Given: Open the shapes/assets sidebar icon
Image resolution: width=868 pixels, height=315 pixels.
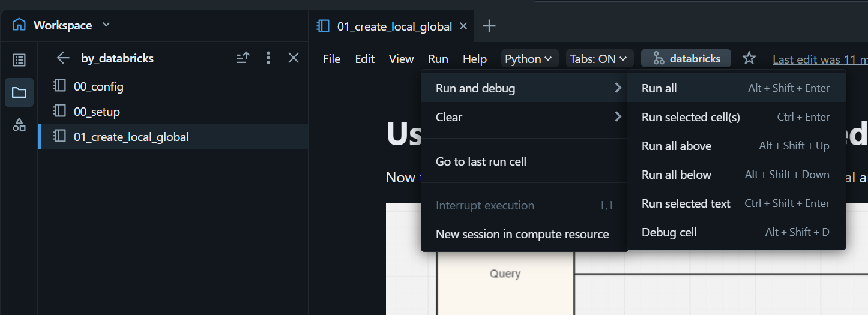Looking at the screenshot, I should click(19, 125).
